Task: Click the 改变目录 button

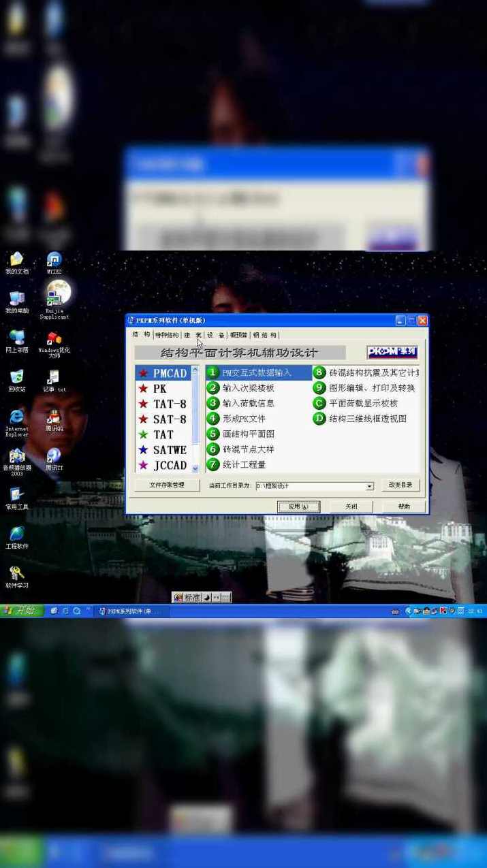Action: (x=400, y=485)
